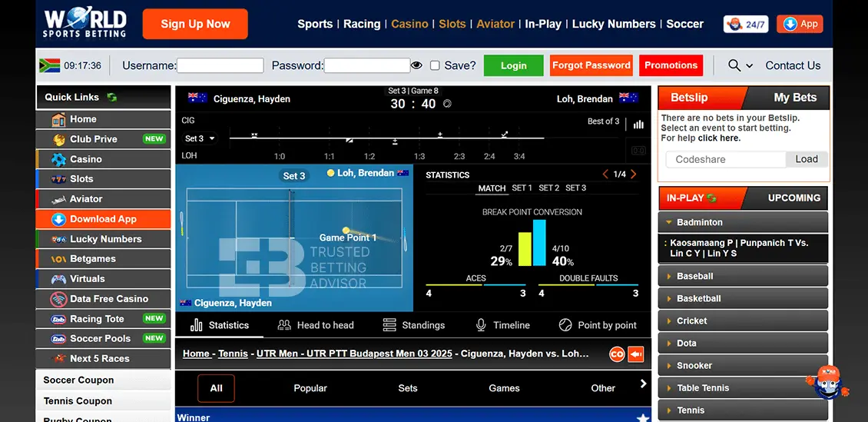The height and width of the screenshot is (422, 868).
Task: Open the Soccer Coupon link
Action: (x=78, y=380)
